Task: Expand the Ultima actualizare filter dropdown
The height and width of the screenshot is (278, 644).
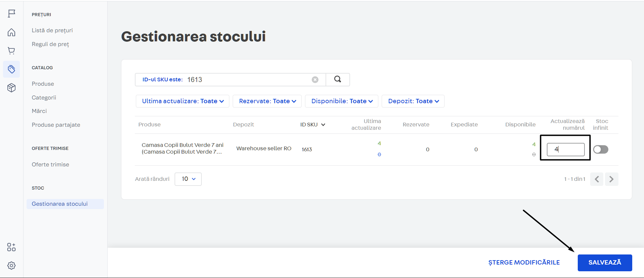Action: click(183, 101)
